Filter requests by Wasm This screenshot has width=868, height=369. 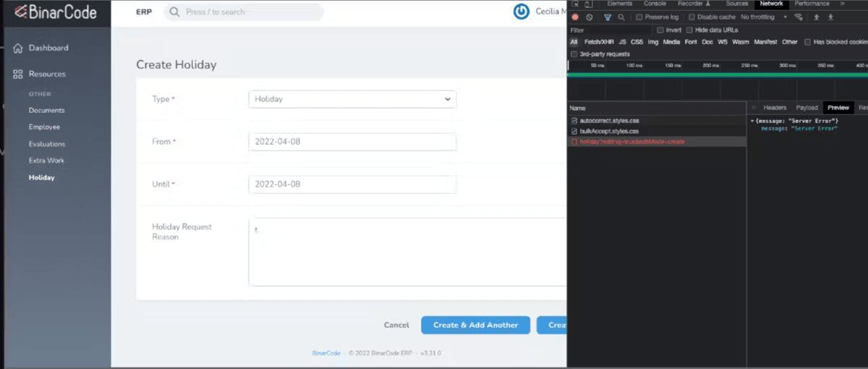pos(741,42)
